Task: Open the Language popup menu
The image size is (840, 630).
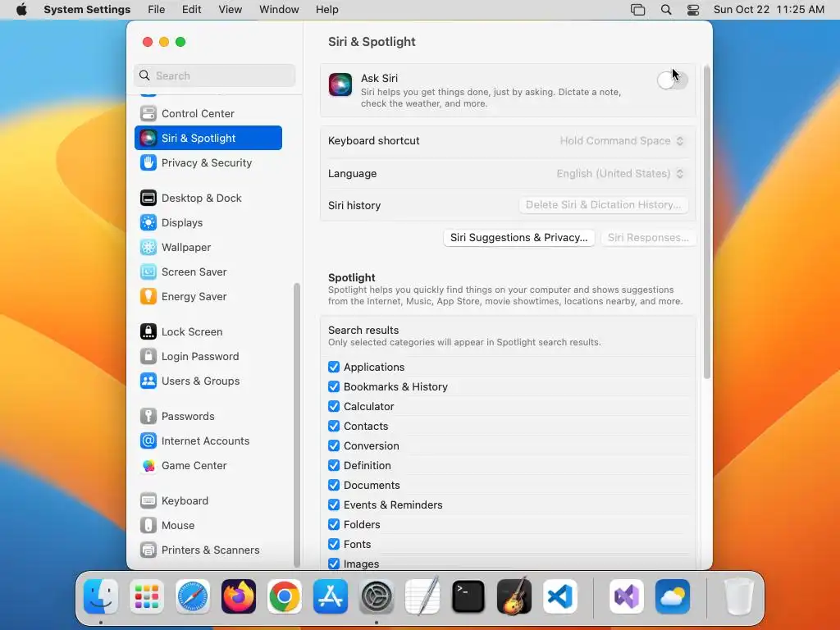Action: pyautogui.click(x=620, y=174)
